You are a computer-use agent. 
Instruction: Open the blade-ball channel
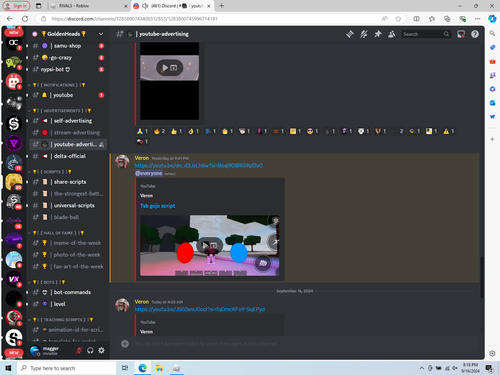click(68, 217)
